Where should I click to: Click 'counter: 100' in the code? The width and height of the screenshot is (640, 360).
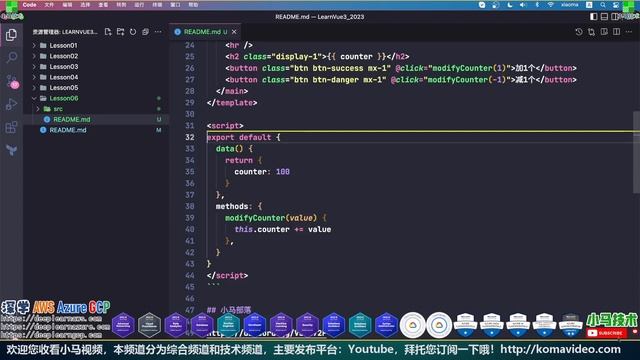pos(262,172)
